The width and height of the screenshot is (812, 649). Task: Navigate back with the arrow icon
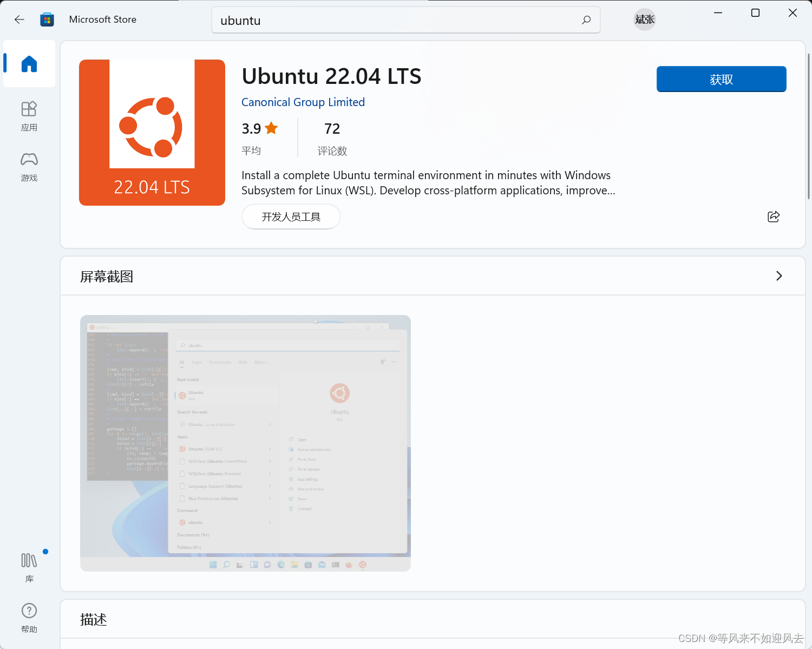point(19,19)
